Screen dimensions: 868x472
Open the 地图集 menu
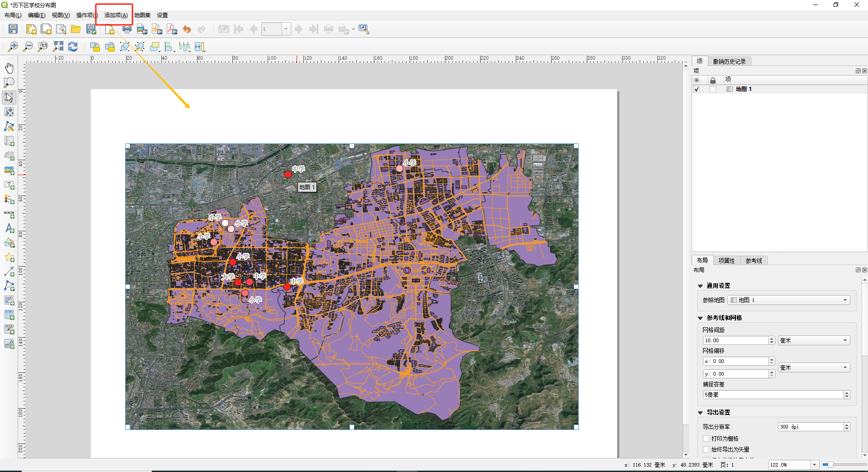(x=142, y=15)
